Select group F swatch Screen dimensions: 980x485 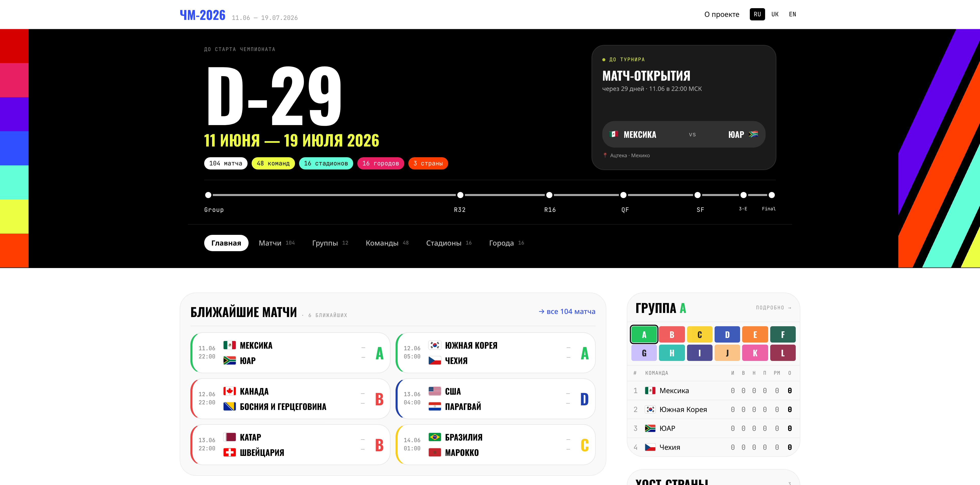[x=783, y=335]
